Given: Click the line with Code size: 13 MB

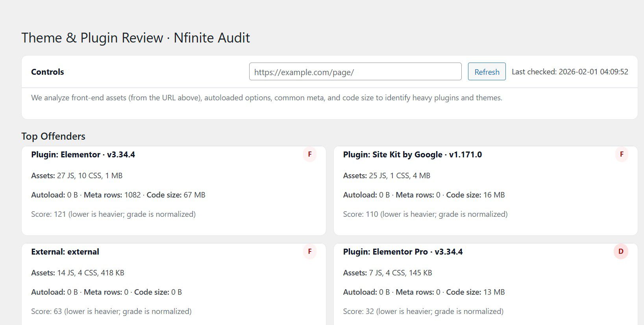Looking at the screenshot, I should 424,292.
